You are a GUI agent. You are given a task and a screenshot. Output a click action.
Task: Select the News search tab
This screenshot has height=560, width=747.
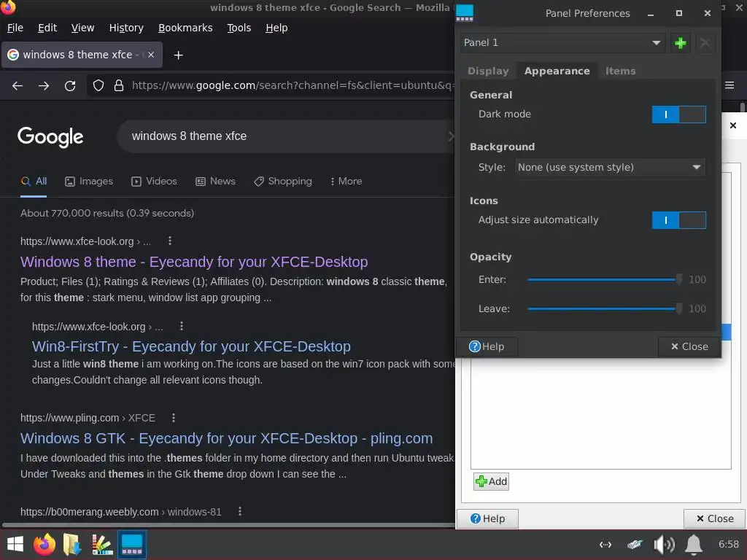[x=215, y=181]
